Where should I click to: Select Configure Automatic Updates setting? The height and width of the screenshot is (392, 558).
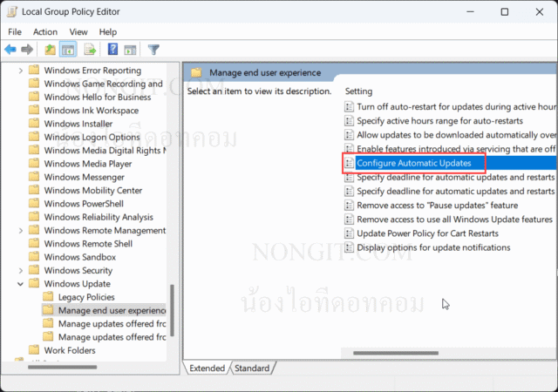414,163
